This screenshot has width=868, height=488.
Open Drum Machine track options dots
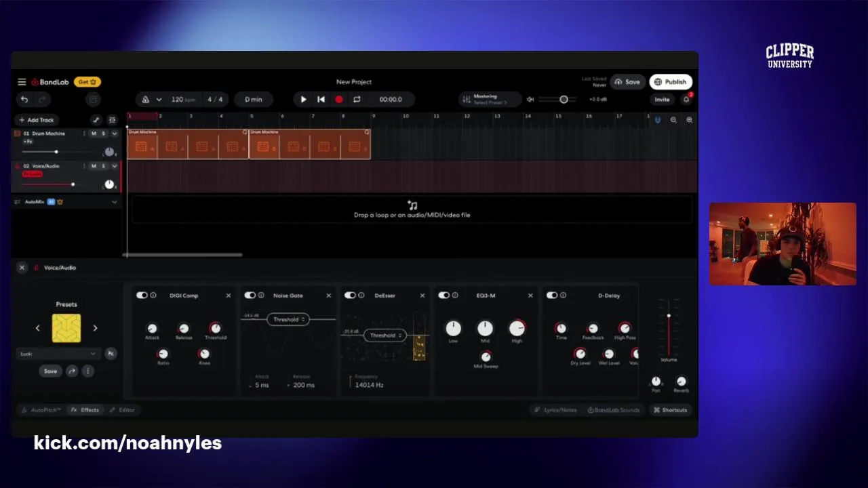coord(84,134)
